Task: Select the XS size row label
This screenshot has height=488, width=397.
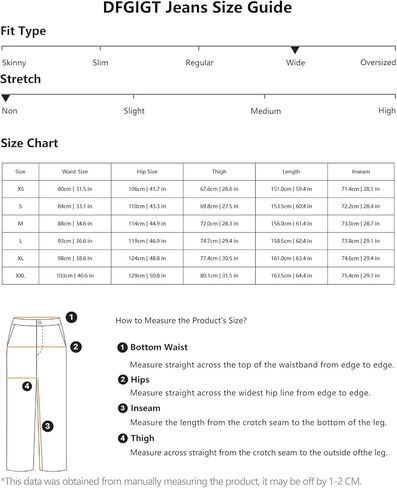Action: pyautogui.click(x=21, y=189)
